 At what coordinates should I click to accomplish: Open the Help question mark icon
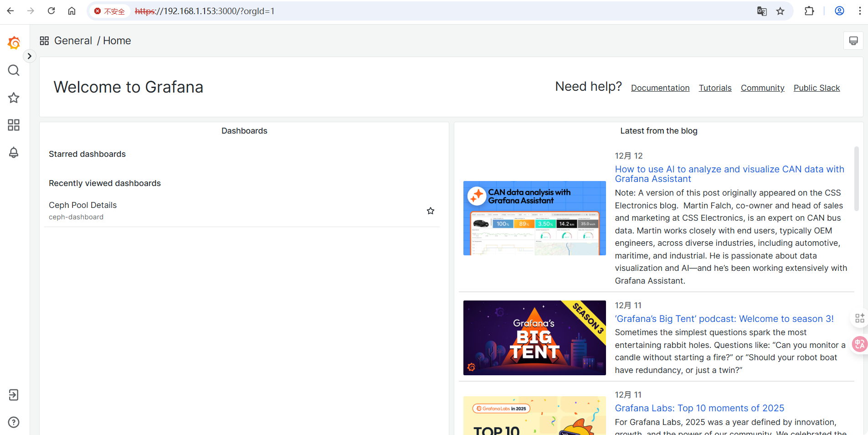point(14,422)
